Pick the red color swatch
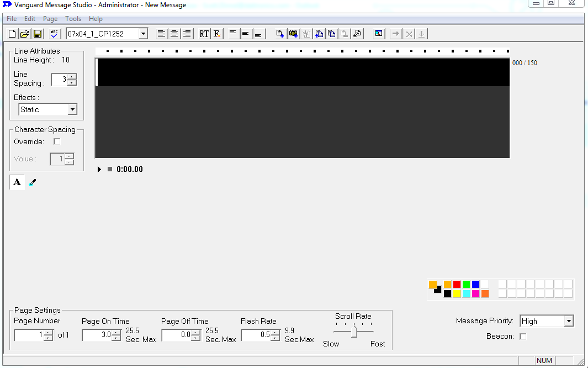Image resolution: width=588 pixels, height=368 pixels. (x=457, y=284)
